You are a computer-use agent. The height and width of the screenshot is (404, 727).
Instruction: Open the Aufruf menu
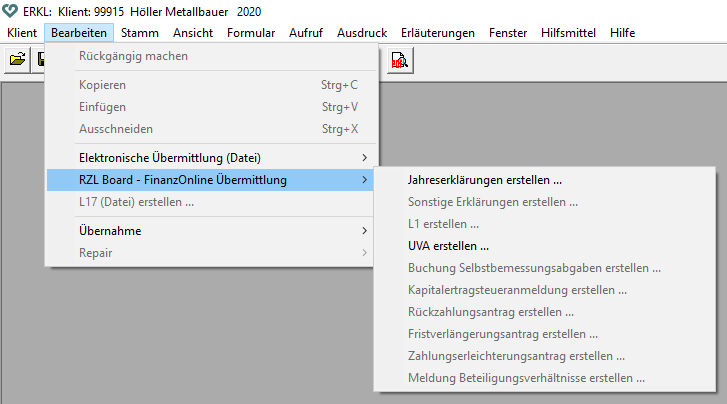pyautogui.click(x=306, y=33)
